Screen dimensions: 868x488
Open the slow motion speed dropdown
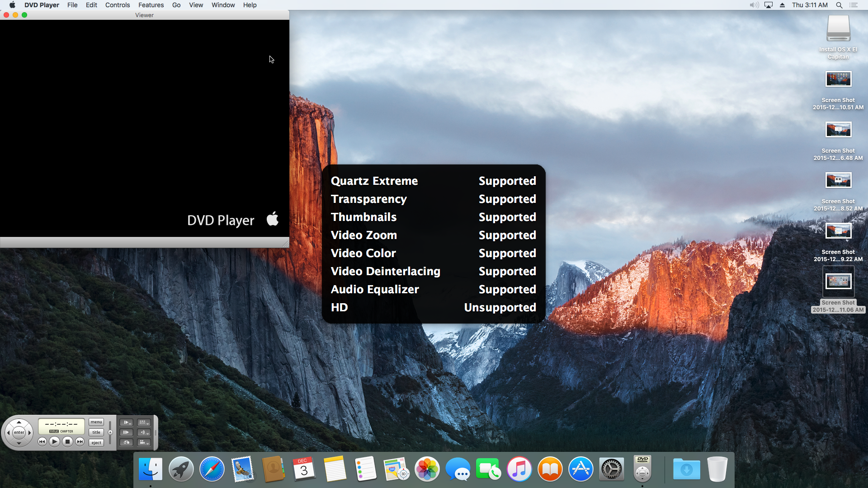click(126, 422)
